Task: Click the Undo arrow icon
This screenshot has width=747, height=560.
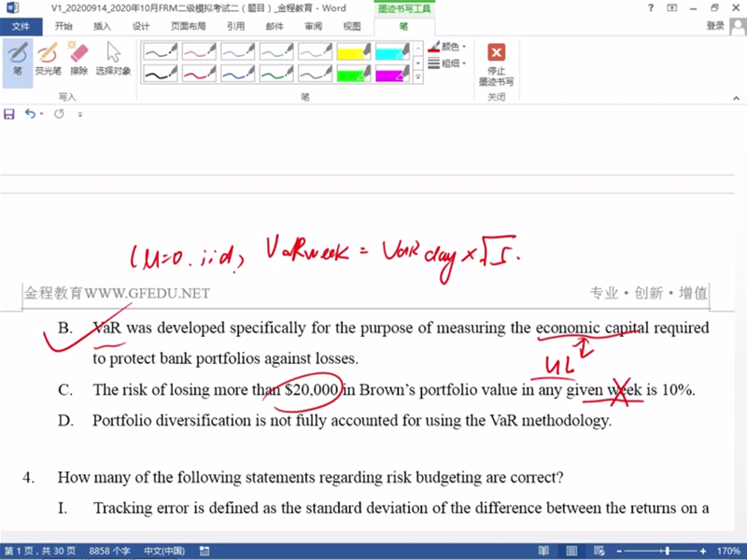Action: (x=30, y=114)
